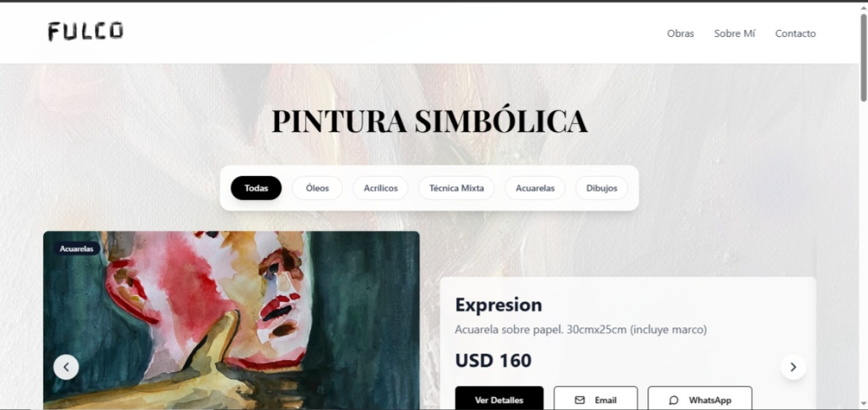Go to previous artwork with left arrow
Viewport: 868px width, 410px height.
point(66,367)
